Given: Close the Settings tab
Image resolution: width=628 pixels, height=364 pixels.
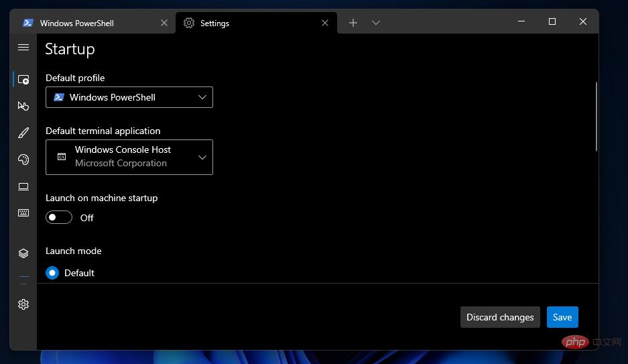Looking at the screenshot, I should (x=325, y=23).
